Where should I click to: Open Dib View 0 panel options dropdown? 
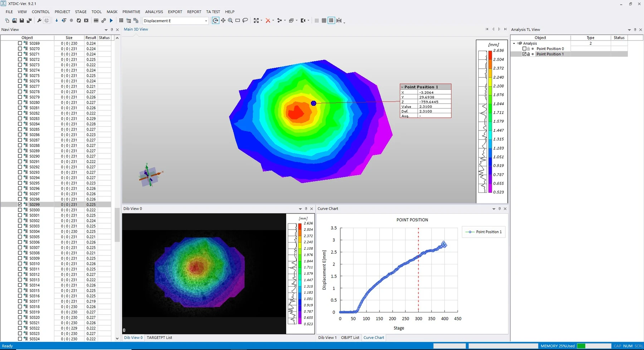[300, 209]
